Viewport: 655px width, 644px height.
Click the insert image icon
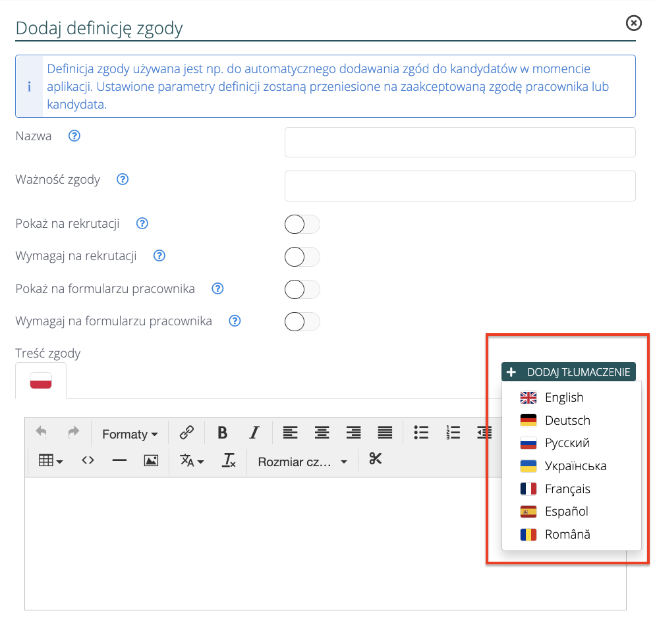point(151,461)
